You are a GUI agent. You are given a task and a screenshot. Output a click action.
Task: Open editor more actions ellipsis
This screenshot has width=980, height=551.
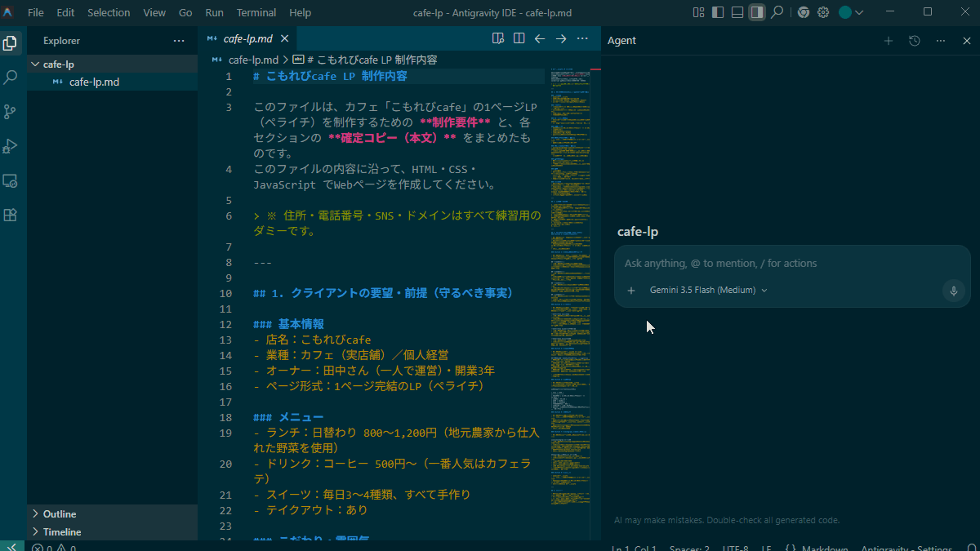tap(582, 38)
